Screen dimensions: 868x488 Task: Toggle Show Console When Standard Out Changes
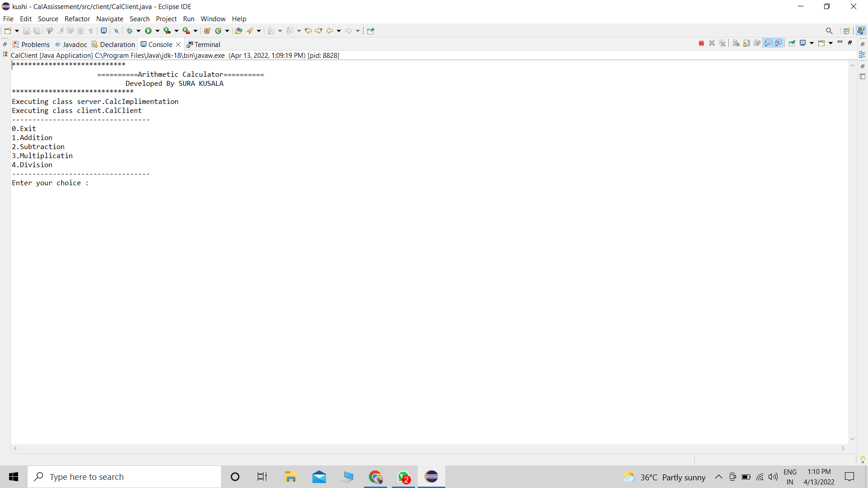click(x=768, y=43)
